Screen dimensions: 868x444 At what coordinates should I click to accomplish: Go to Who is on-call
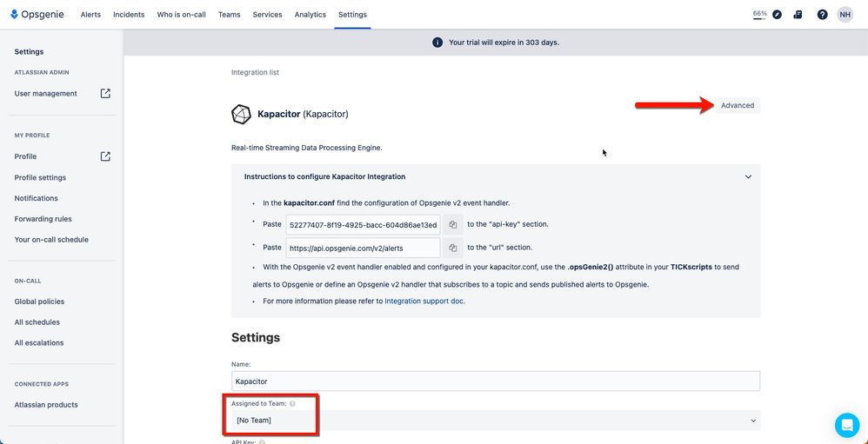click(x=181, y=15)
